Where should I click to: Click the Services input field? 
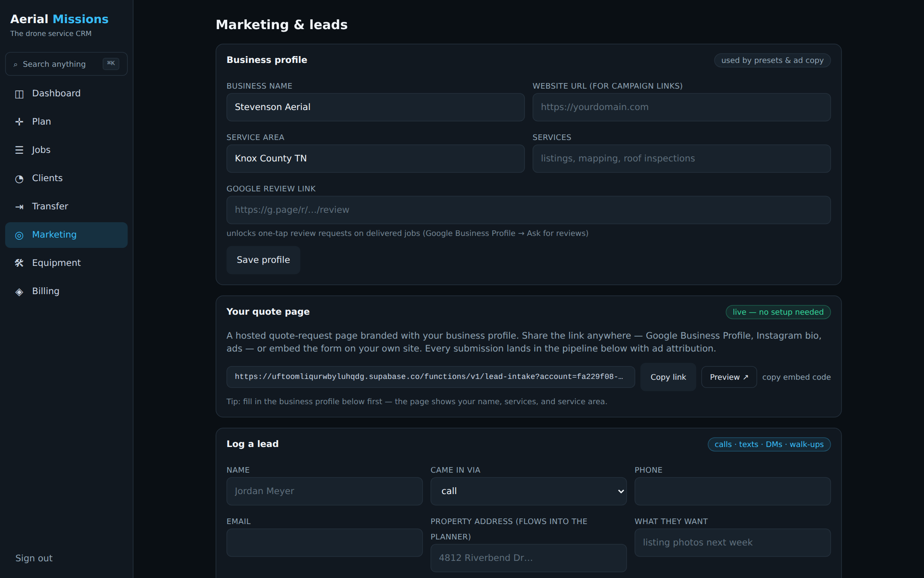click(681, 158)
